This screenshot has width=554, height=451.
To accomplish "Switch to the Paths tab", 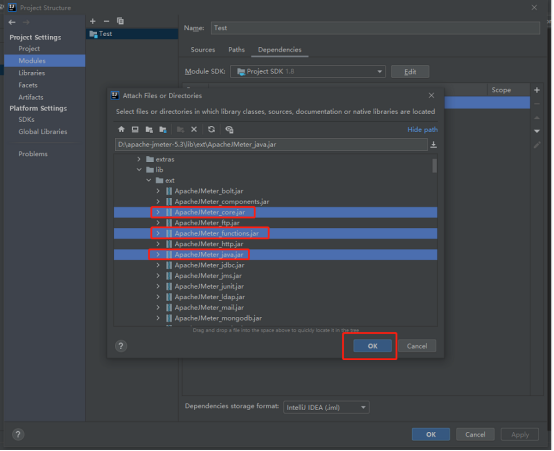I will (x=236, y=49).
